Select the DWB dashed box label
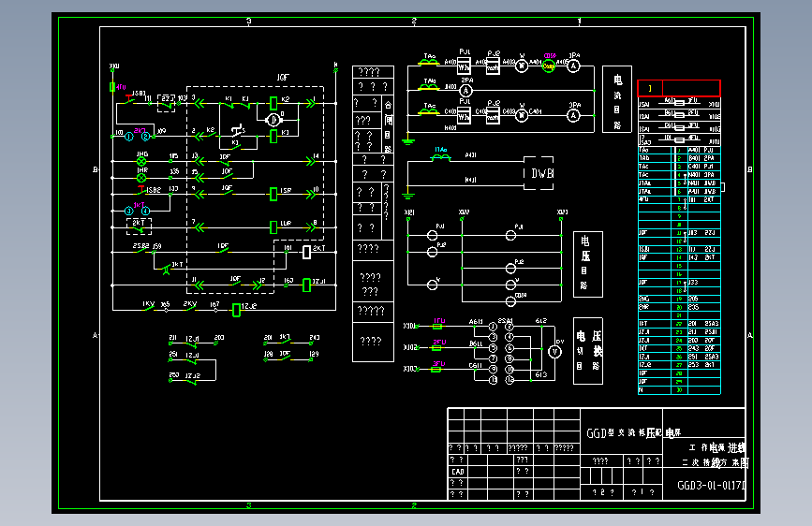 coord(541,173)
